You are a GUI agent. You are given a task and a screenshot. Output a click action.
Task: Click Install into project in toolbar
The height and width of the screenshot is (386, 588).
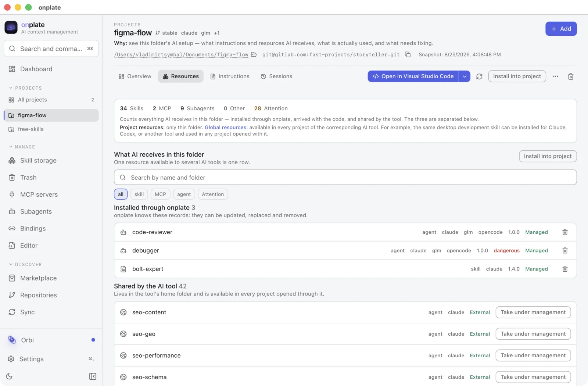(517, 76)
